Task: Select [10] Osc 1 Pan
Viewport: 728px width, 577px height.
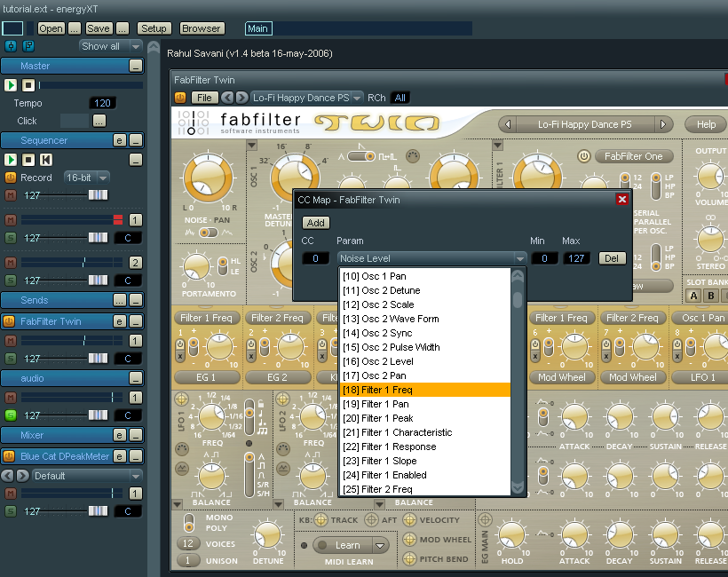Action: coord(425,276)
